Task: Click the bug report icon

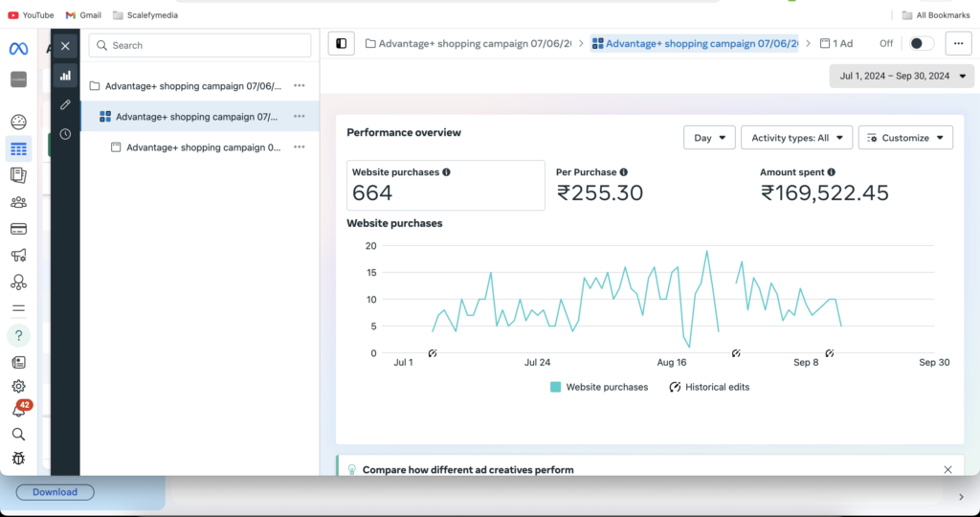Action: [x=18, y=459]
